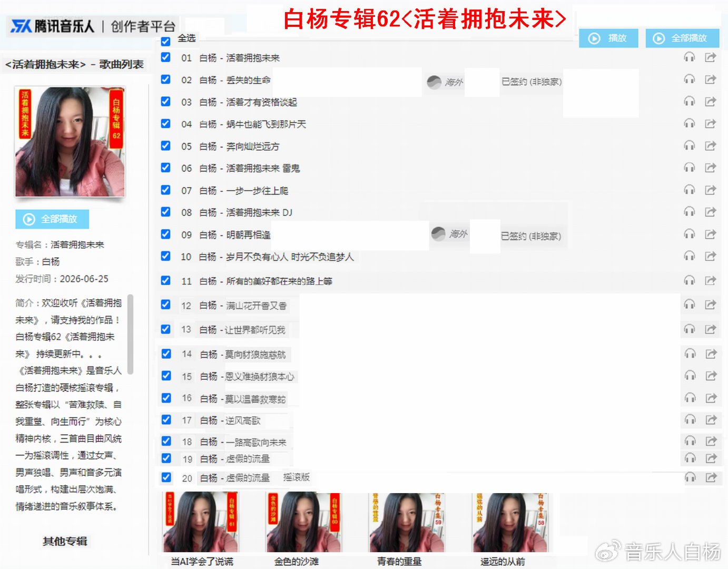
Task: Click headphone listen icon for 活着拥抱未来 track 01
Action: (689, 57)
